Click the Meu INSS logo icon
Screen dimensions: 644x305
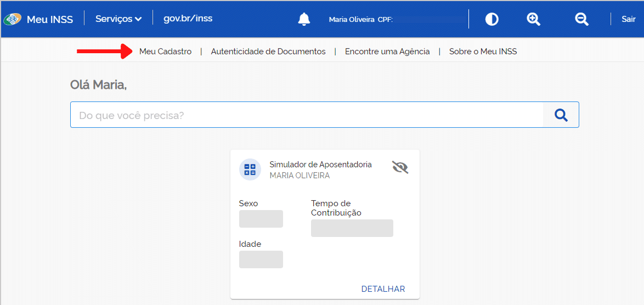point(13,19)
